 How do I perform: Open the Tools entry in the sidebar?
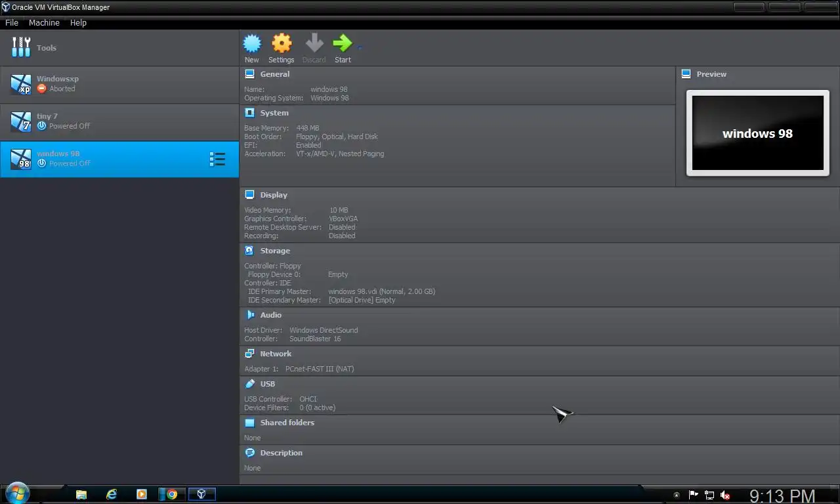tap(119, 47)
